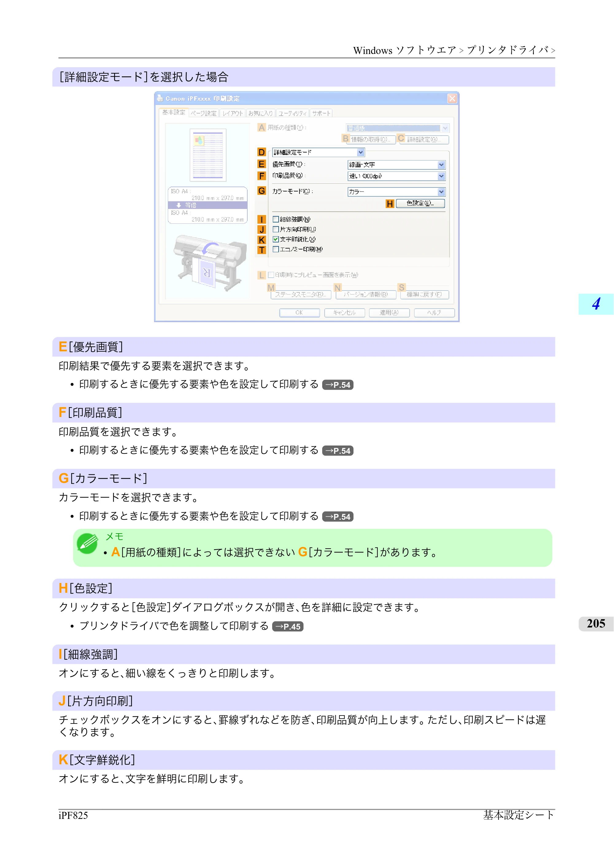
Task: Switch to the サポート tab
Action: (x=321, y=114)
